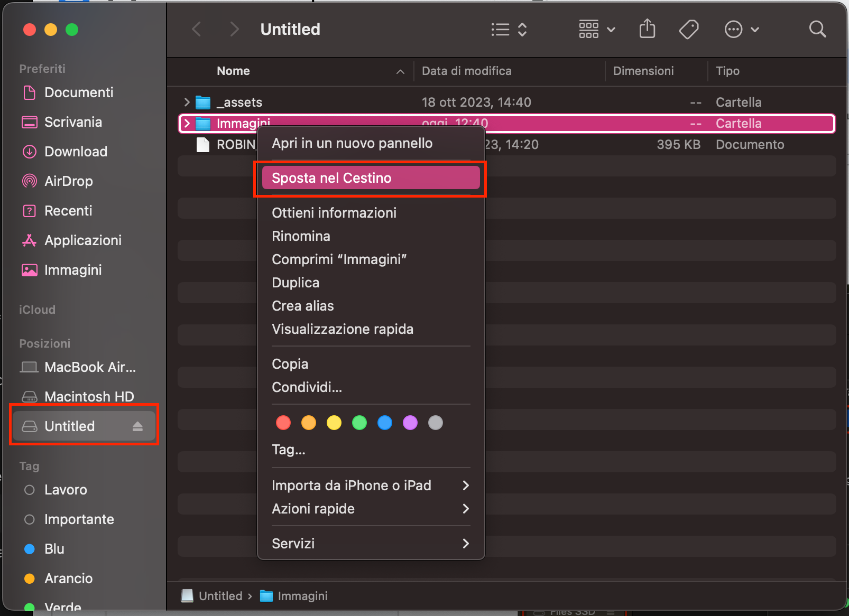Screen dimensions: 849x616
Task: Open the Share icon in the toolbar
Action: click(647, 29)
